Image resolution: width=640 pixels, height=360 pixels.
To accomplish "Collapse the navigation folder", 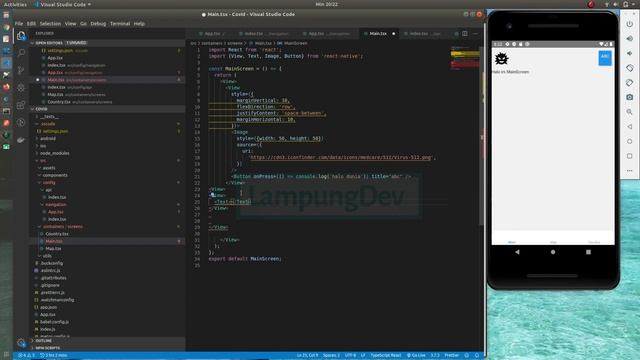I will (56, 204).
